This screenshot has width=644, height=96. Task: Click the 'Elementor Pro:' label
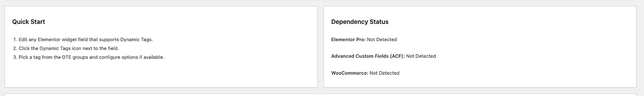348,40
